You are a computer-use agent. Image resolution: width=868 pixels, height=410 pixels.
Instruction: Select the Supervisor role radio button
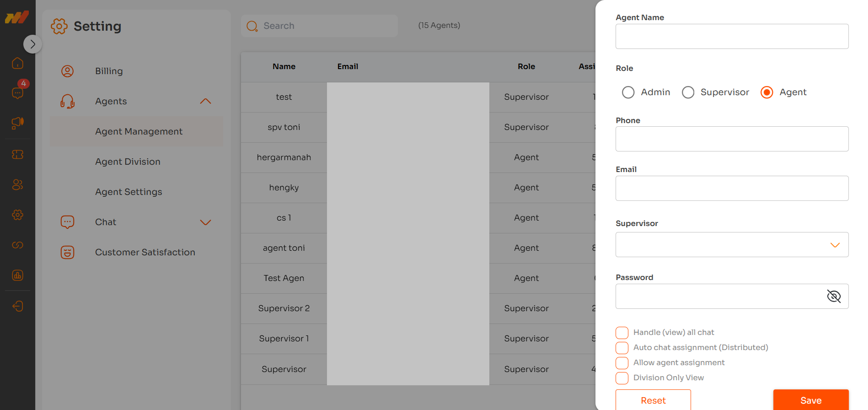point(688,92)
